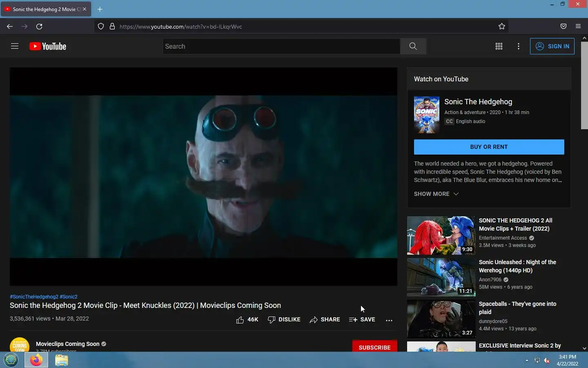Select the Sonic the Hedgehog 2 Movie tab
Screen dimensions: 588x368
46,9
